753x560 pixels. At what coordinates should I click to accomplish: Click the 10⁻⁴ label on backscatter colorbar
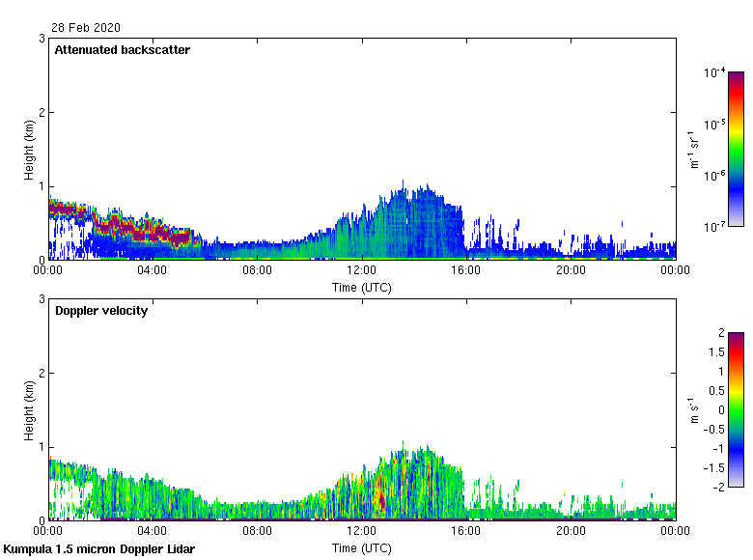pyautogui.click(x=714, y=72)
